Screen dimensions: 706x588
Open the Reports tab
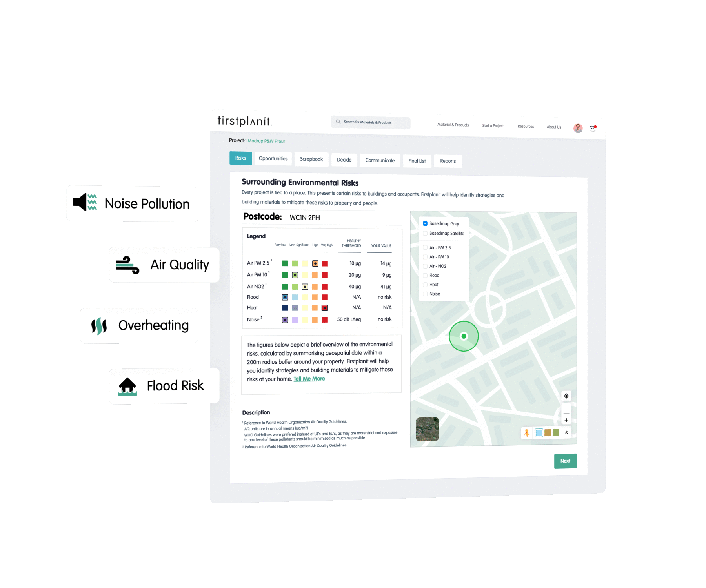click(x=448, y=161)
